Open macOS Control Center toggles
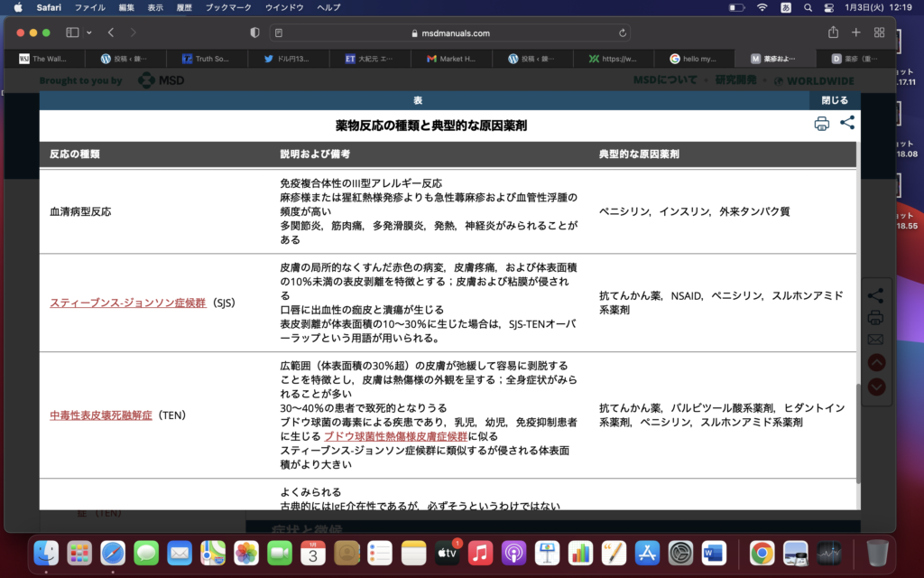The height and width of the screenshot is (578, 924). [827, 7]
